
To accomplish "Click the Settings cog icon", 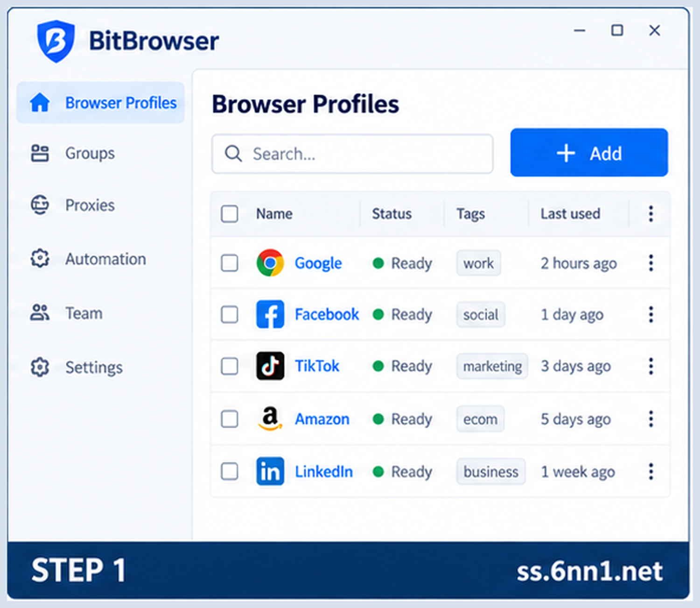I will 40,367.
